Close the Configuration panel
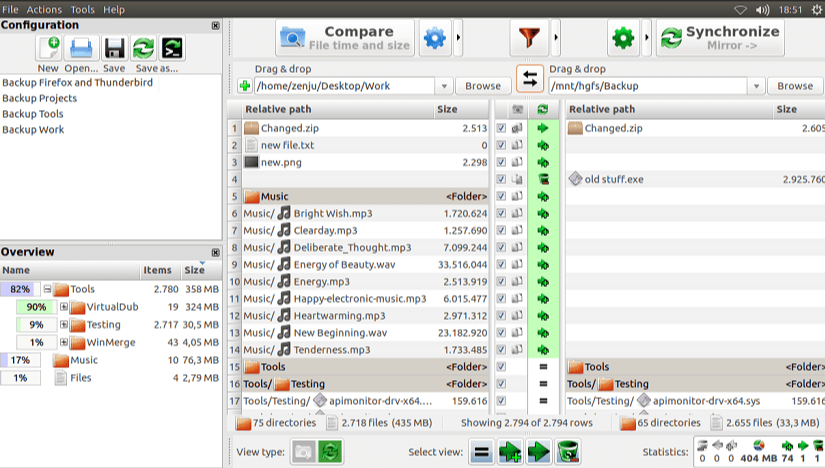 point(215,25)
